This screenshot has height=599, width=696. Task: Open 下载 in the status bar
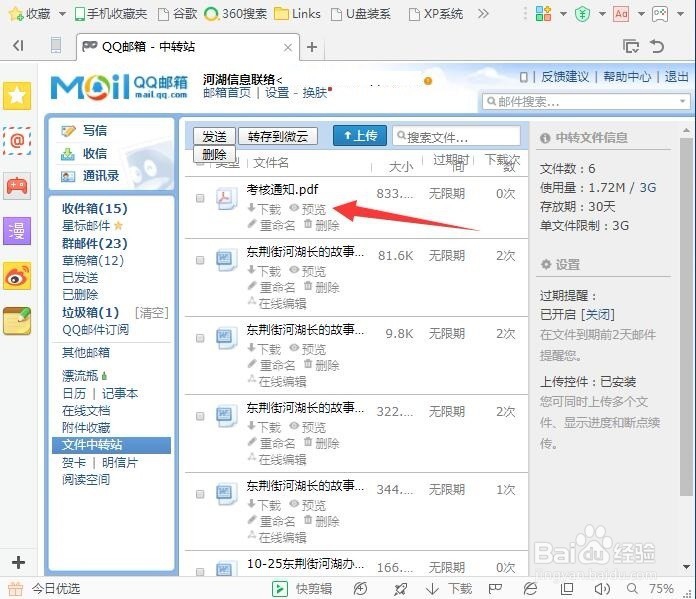pyautogui.click(x=449, y=589)
